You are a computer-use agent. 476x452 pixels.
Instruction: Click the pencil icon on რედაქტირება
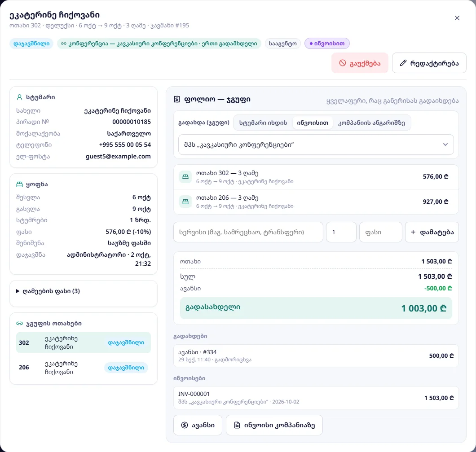[x=403, y=63]
